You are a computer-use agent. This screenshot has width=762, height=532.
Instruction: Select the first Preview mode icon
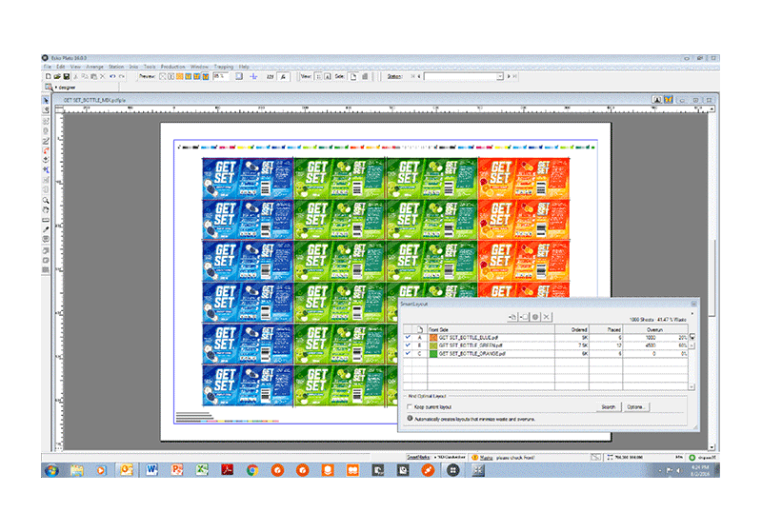pyautogui.click(x=163, y=76)
